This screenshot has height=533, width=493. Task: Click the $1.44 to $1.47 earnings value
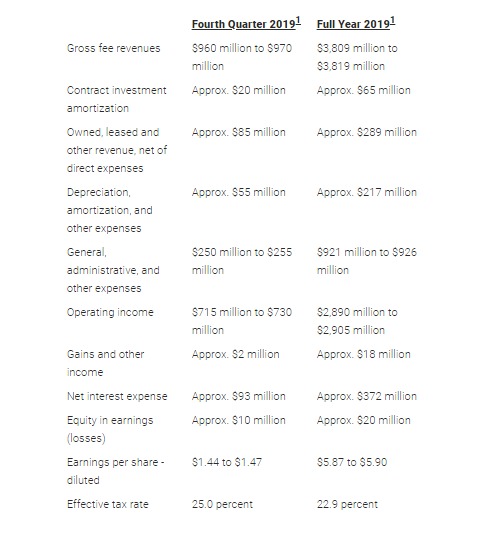(x=227, y=462)
